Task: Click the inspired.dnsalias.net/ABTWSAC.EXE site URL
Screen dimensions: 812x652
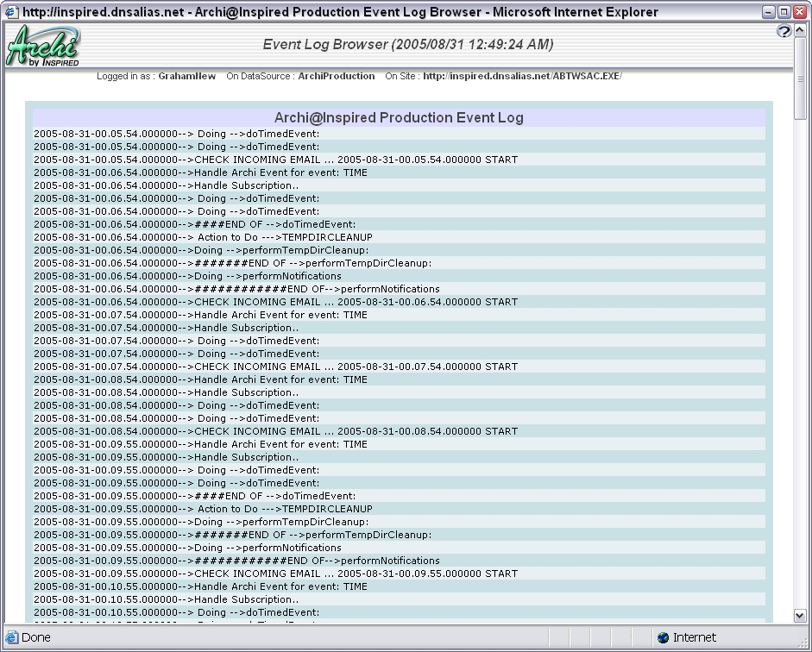Action: pyautogui.click(x=522, y=76)
